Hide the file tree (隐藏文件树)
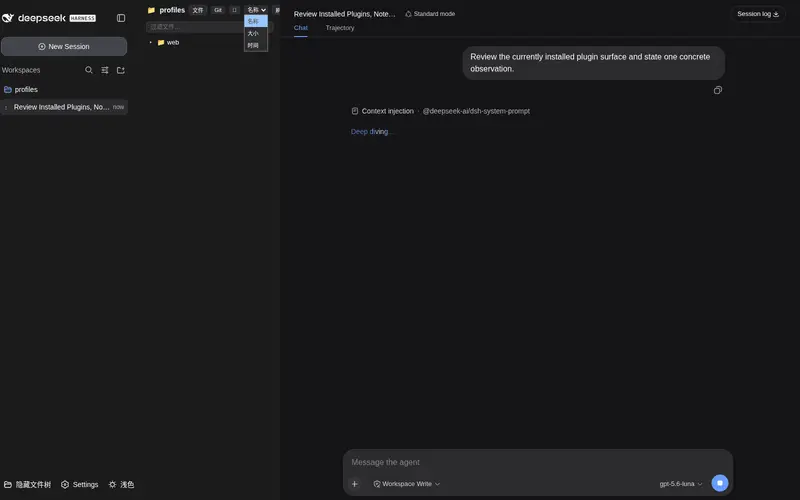800x500 pixels. pos(28,484)
